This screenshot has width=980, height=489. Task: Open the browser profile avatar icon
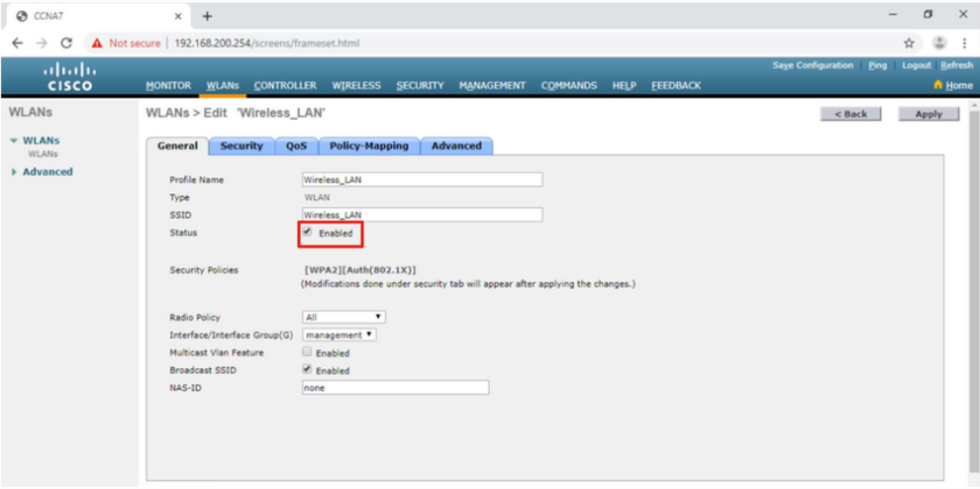(938, 44)
